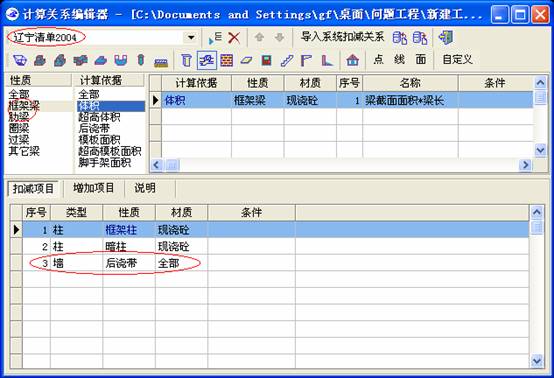The image size is (554, 378).
Task: Click upper table horizontal scroll-right arrow
Action: coord(525,165)
